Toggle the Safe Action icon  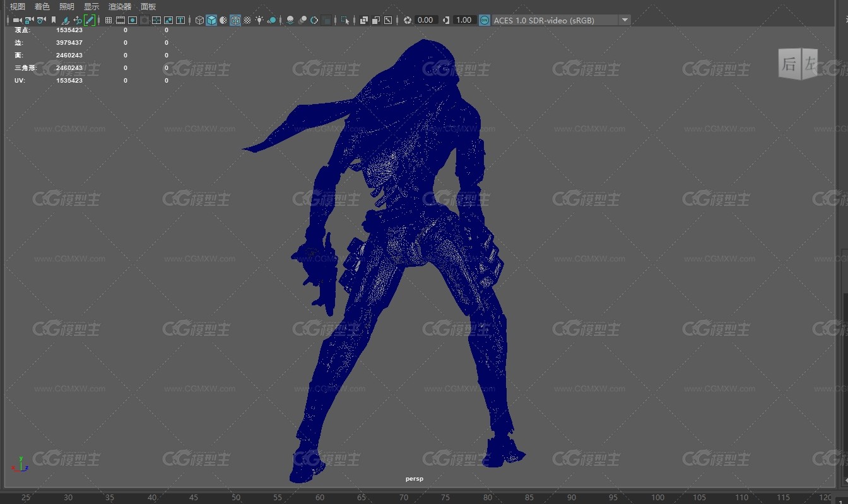[x=168, y=20]
